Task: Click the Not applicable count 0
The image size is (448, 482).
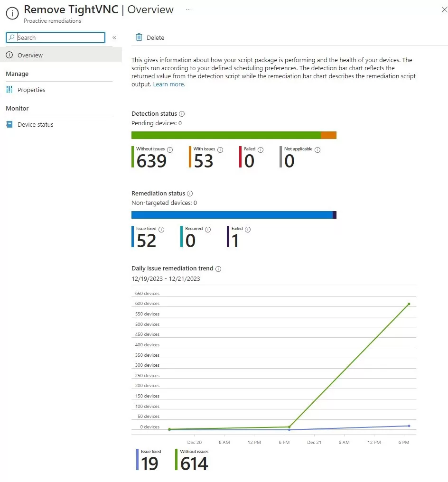Action: coord(289,161)
